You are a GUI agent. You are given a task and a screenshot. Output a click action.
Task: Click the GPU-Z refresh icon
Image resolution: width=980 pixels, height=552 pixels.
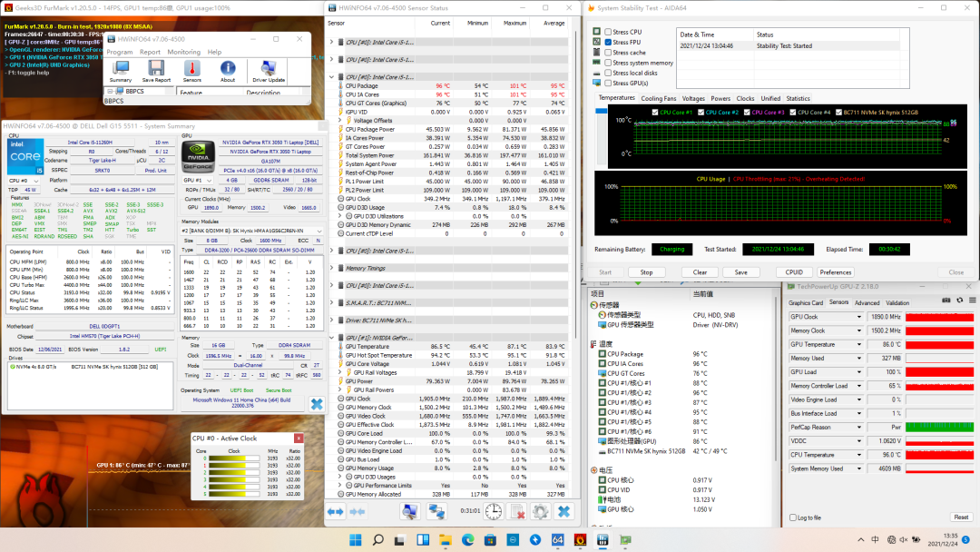(x=960, y=301)
